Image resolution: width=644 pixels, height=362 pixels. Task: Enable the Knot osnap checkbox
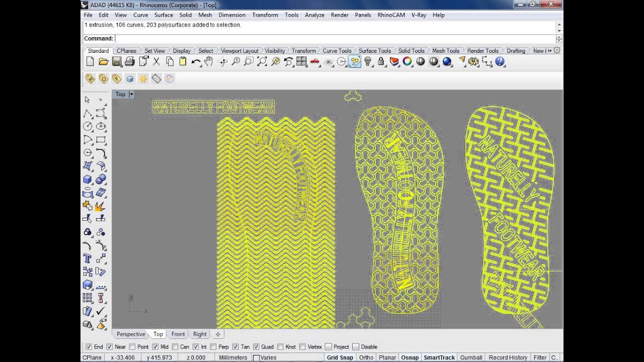(280, 347)
